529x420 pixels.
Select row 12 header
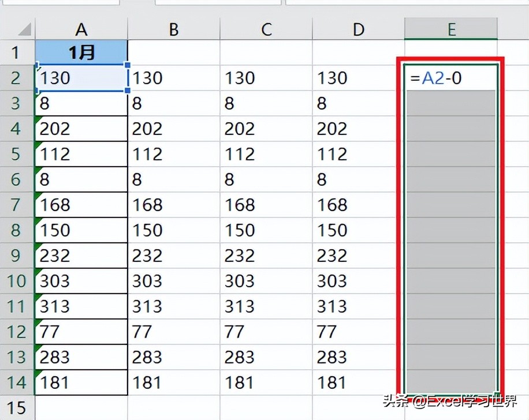(x=17, y=332)
